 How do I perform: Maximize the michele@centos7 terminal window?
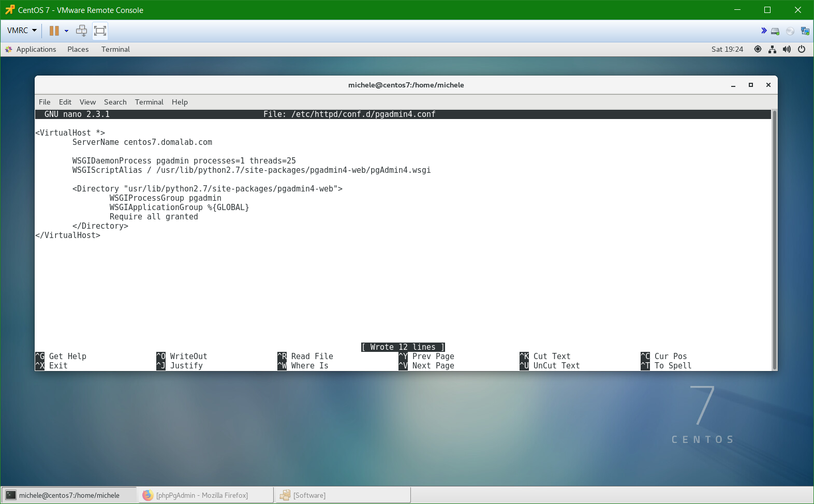751,85
